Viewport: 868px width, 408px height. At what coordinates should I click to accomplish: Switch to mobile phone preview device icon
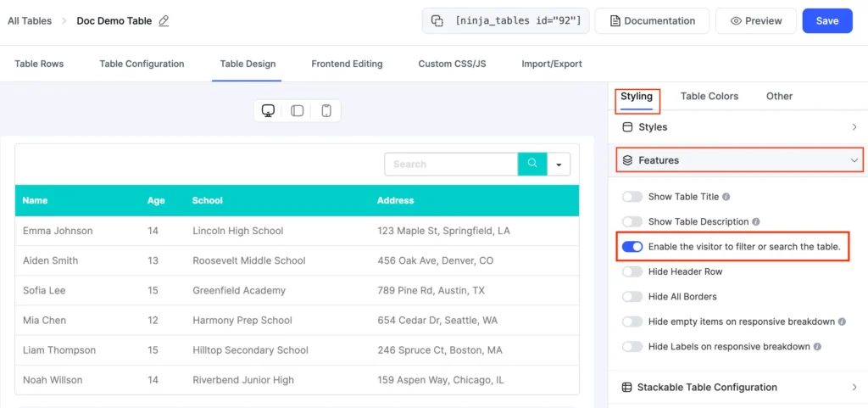(x=326, y=111)
